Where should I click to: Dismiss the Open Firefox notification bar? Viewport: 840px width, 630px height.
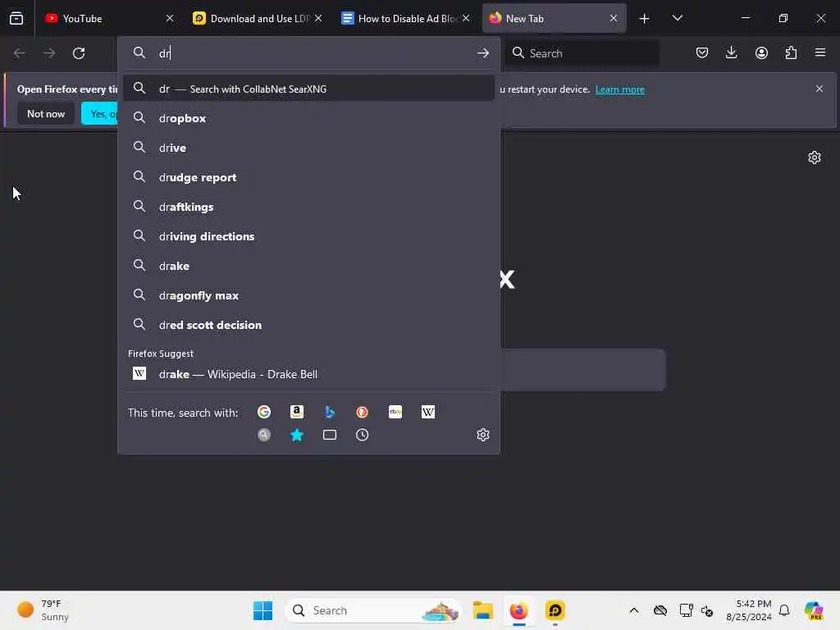[819, 89]
